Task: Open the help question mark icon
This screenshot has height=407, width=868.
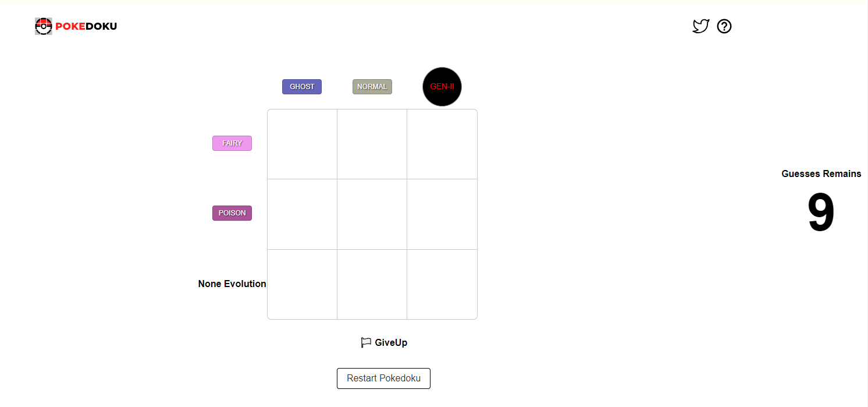Action: click(x=724, y=26)
